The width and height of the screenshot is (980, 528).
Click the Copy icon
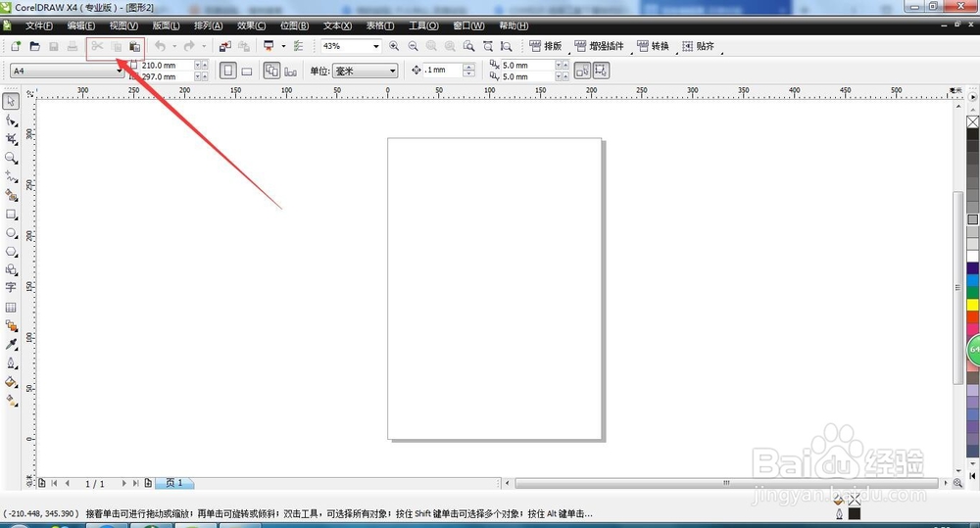click(117, 46)
